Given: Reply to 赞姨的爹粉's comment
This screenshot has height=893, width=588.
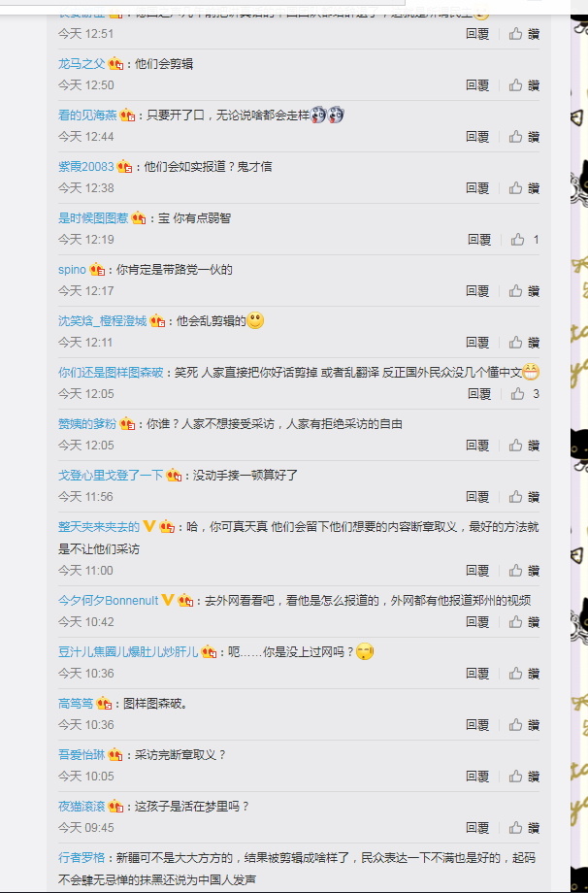Looking at the screenshot, I should click(477, 446).
